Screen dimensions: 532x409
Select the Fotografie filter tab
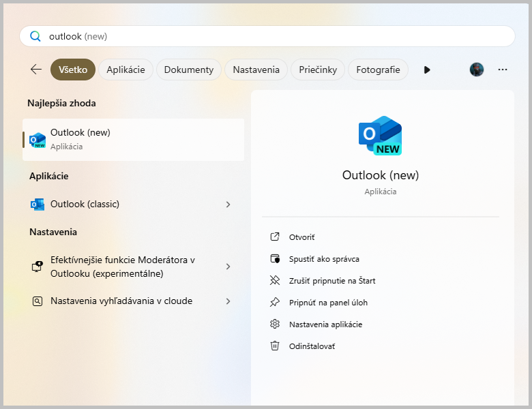[378, 70]
